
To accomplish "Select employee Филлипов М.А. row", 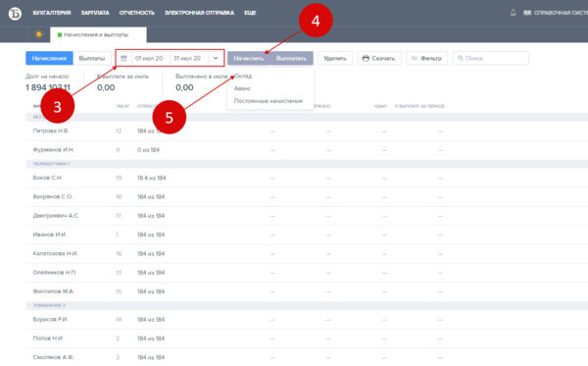I will point(307,291).
